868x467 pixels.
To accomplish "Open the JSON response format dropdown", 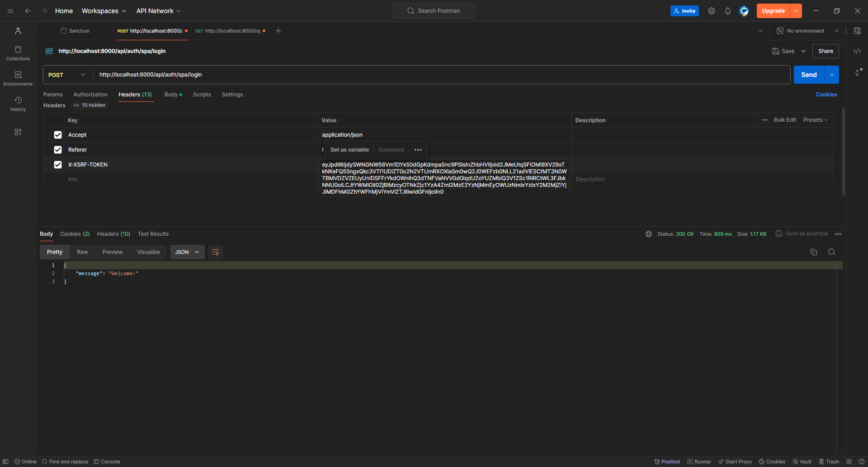I will click(x=187, y=252).
